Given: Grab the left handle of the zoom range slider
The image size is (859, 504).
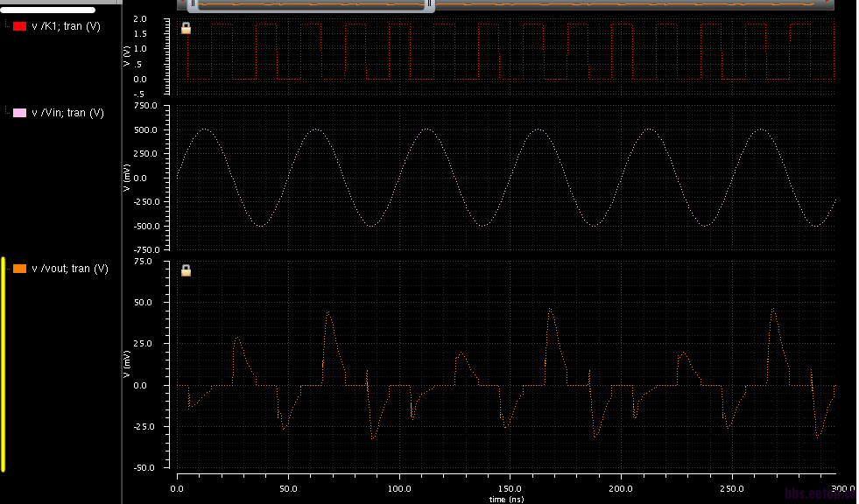Looking at the screenshot, I should tap(193, 3).
